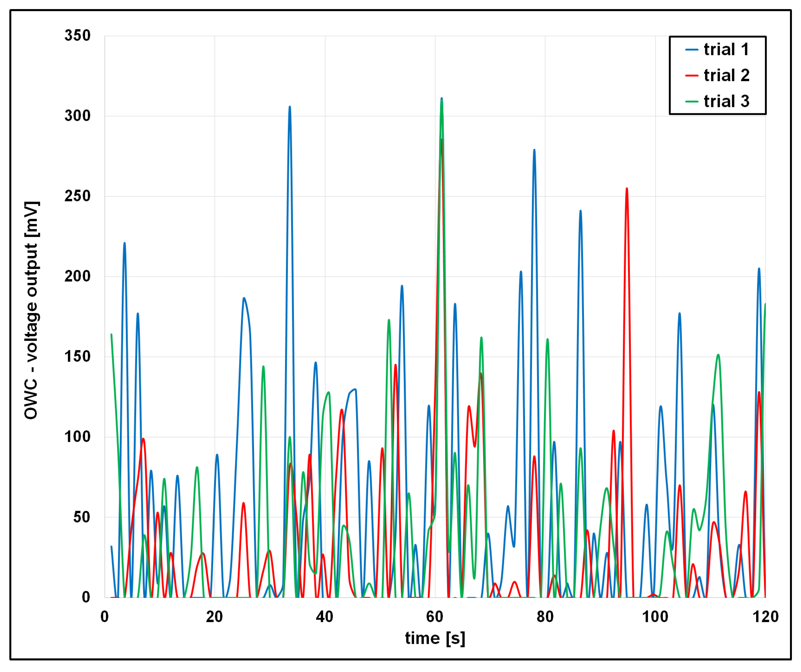
Task: Click the trial 3 legend label
Action: (x=726, y=101)
